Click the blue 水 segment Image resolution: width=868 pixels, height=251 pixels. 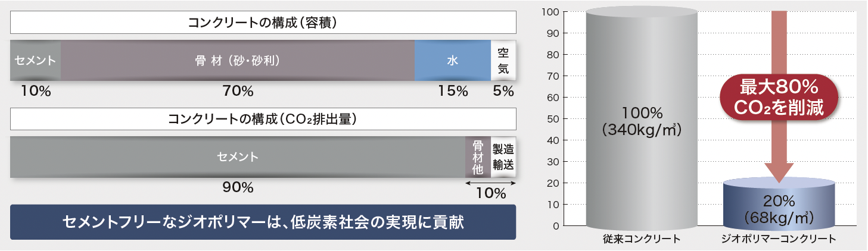pos(452,61)
